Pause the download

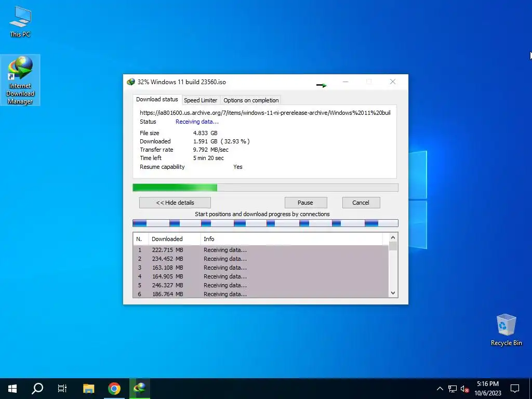(305, 203)
